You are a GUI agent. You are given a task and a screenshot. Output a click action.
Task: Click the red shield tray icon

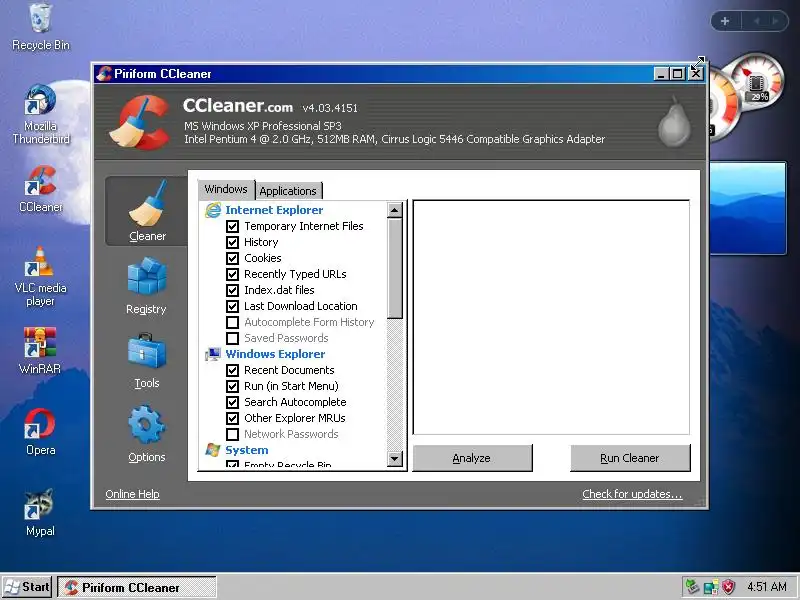(x=729, y=587)
